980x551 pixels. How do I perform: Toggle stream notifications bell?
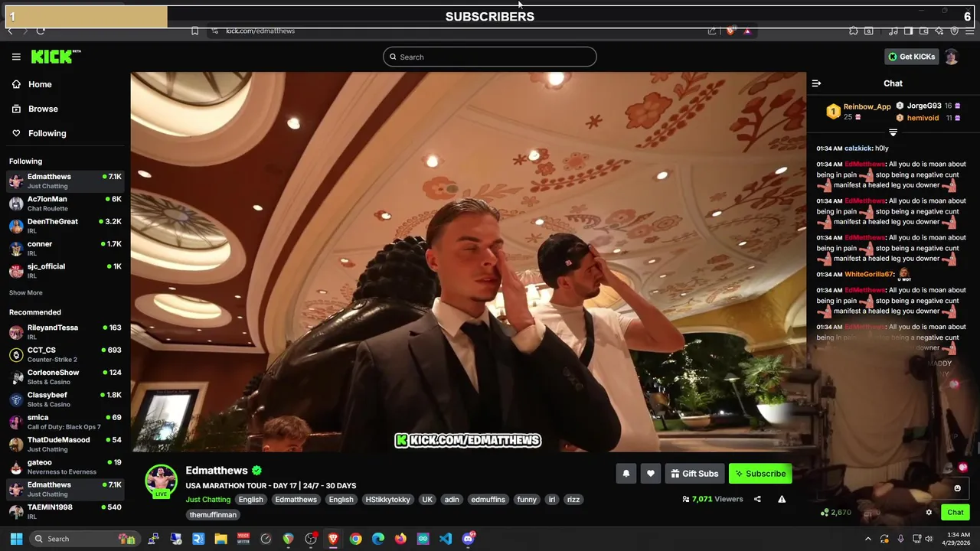click(626, 474)
